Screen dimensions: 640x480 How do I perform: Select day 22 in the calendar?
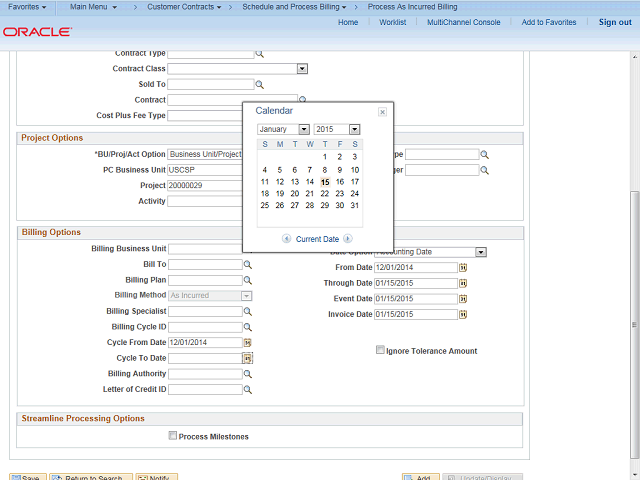[x=324, y=193]
